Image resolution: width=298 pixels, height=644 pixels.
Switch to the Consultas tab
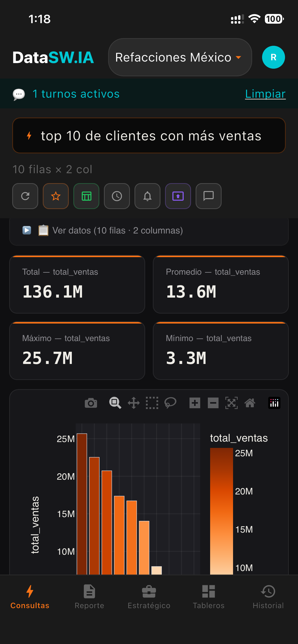click(x=30, y=597)
